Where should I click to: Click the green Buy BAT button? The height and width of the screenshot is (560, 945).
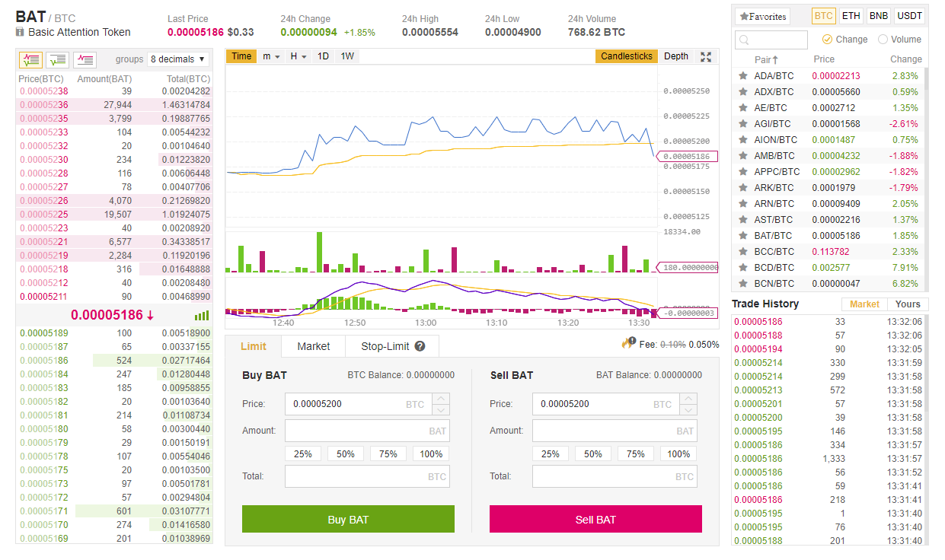[348, 519]
